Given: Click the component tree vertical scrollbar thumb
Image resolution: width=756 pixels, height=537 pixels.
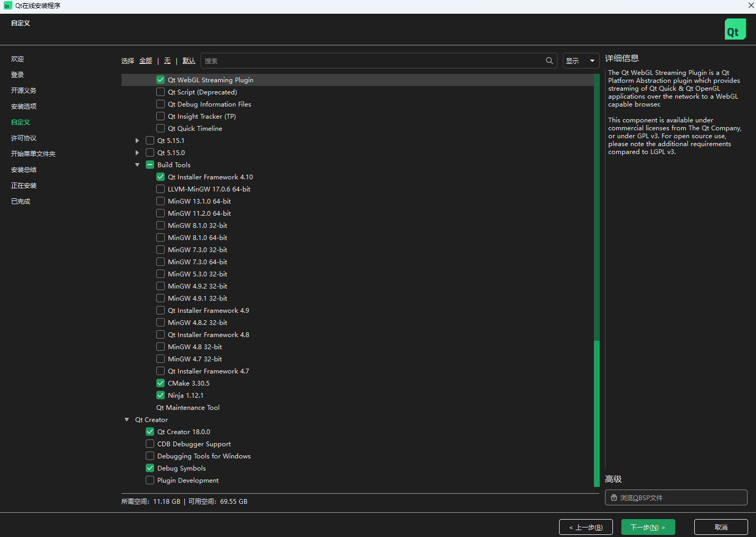Looking at the screenshot, I should click(x=597, y=413).
